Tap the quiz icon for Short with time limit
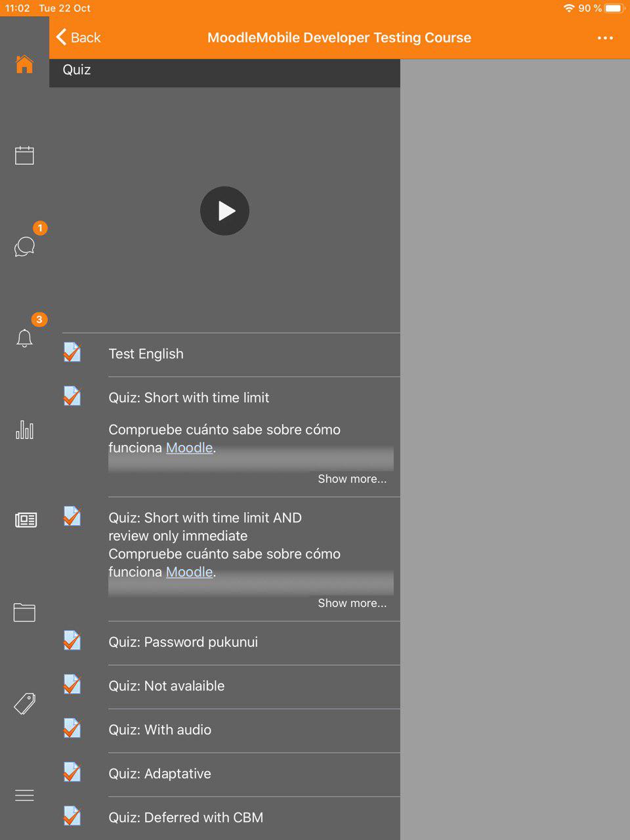 coord(72,396)
